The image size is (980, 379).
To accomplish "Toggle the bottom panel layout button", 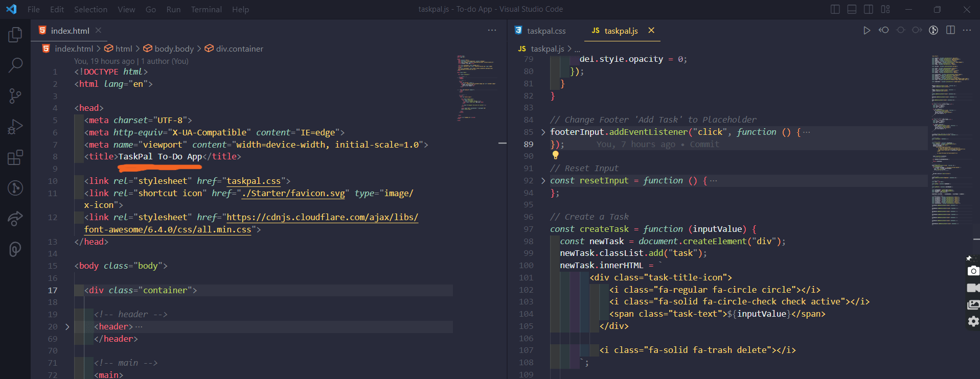I will point(852,9).
